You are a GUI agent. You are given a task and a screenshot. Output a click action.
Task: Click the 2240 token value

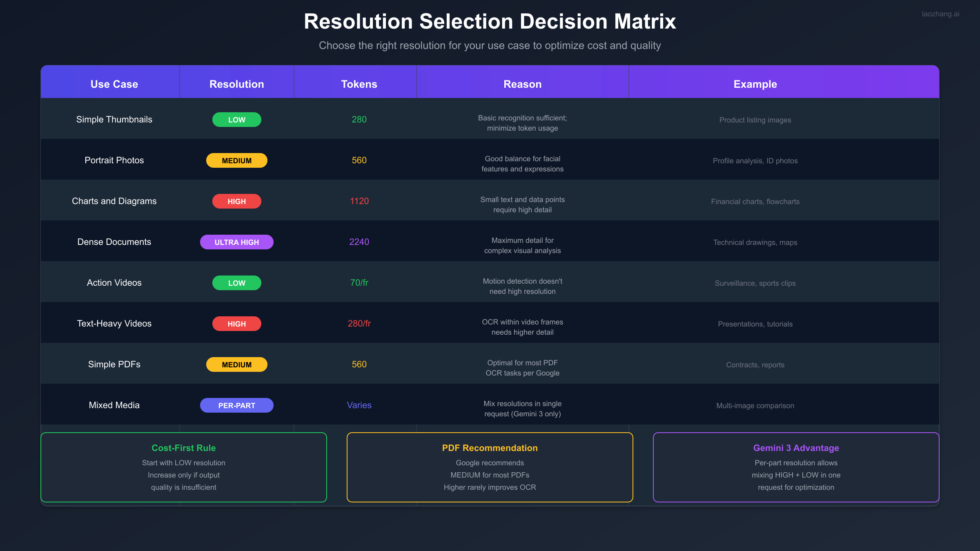tap(359, 242)
